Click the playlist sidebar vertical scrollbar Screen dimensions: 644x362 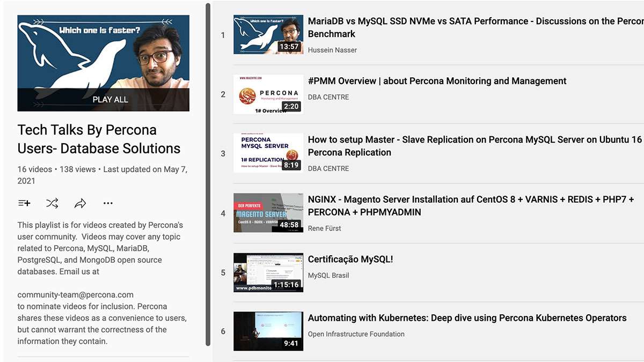click(x=208, y=175)
